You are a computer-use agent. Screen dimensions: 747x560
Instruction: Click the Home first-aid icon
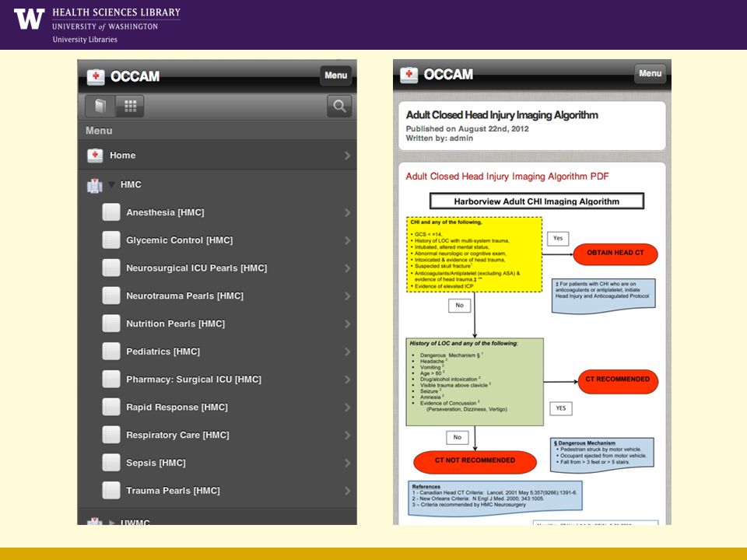[95, 156]
